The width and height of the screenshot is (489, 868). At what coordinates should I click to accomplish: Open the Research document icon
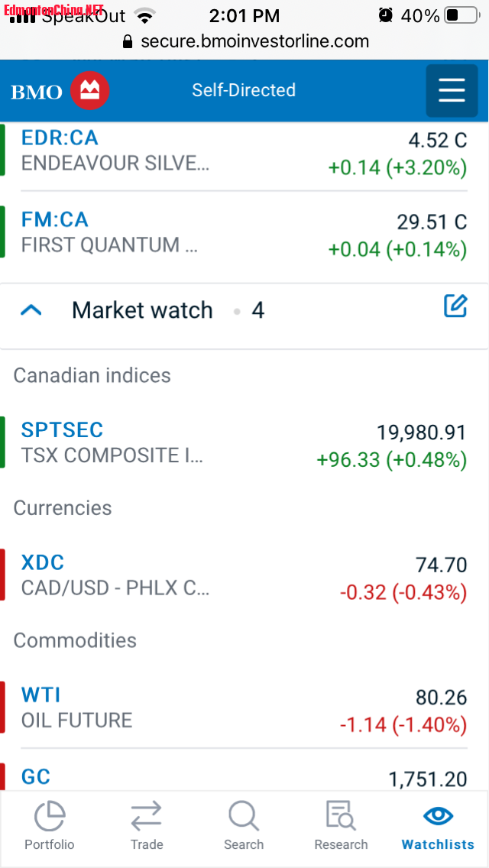point(341,816)
